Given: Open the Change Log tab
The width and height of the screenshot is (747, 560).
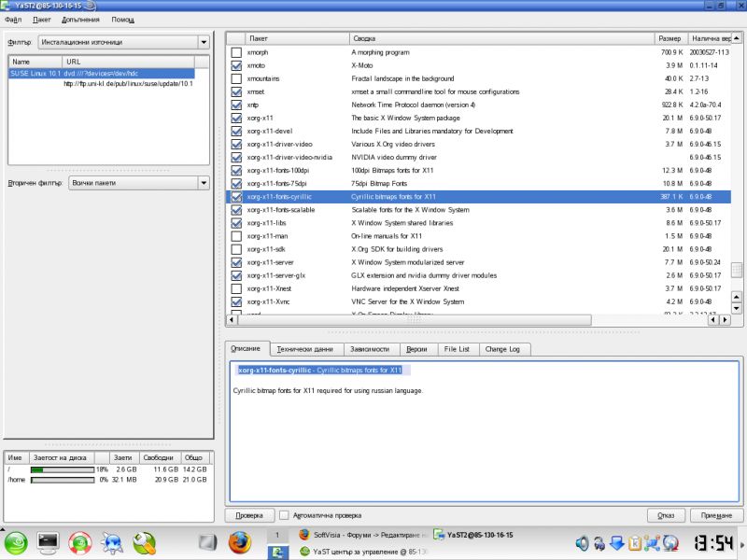Looking at the screenshot, I should pos(502,349).
